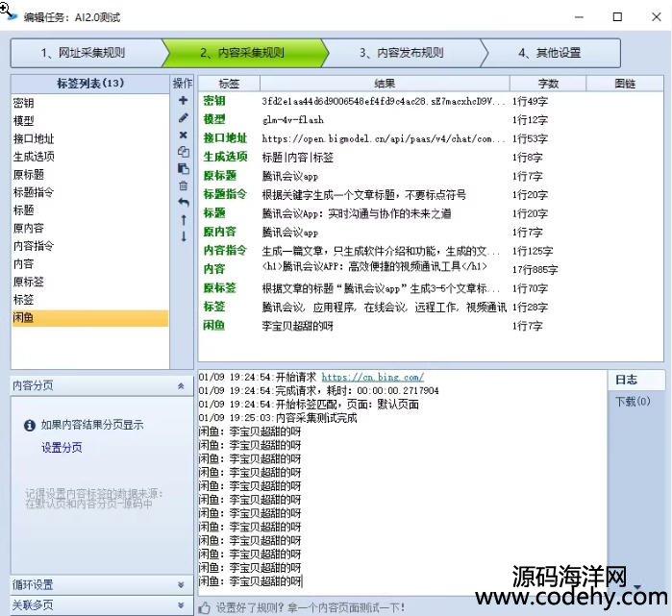Image resolution: width=672 pixels, height=616 pixels.
Task: Select 内容指令 in the tag list
Action: point(90,246)
